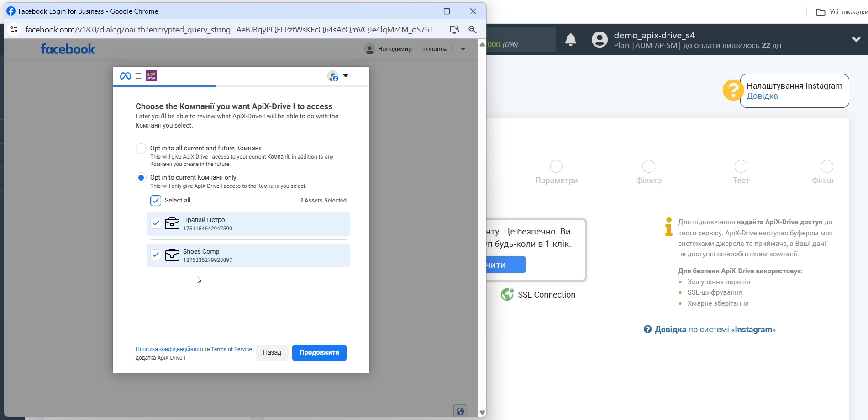The width and height of the screenshot is (868, 420).
Task: Open the Довідка link under Налаштування Instagram
Action: click(762, 96)
